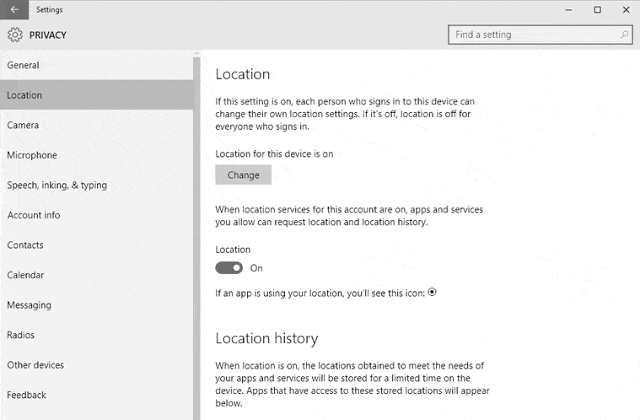The image size is (640, 420).
Task: Click the Change button for device location
Action: (243, 175)
